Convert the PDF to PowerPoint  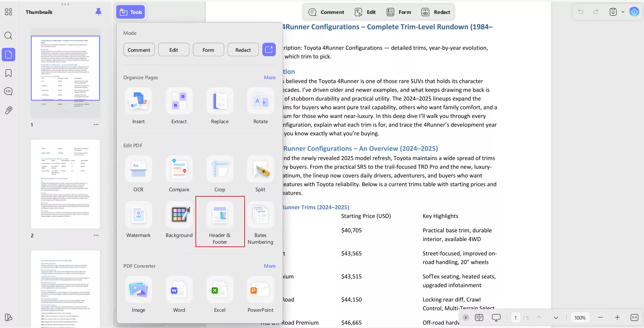(260, 294)
